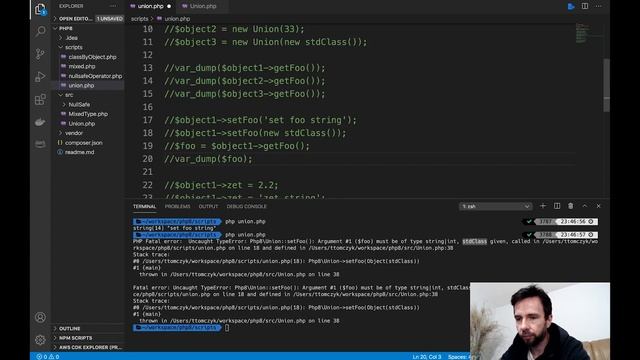Open the Search view in activity bar
The height and width of the screenshot is (360, 640).
(40, 31)
